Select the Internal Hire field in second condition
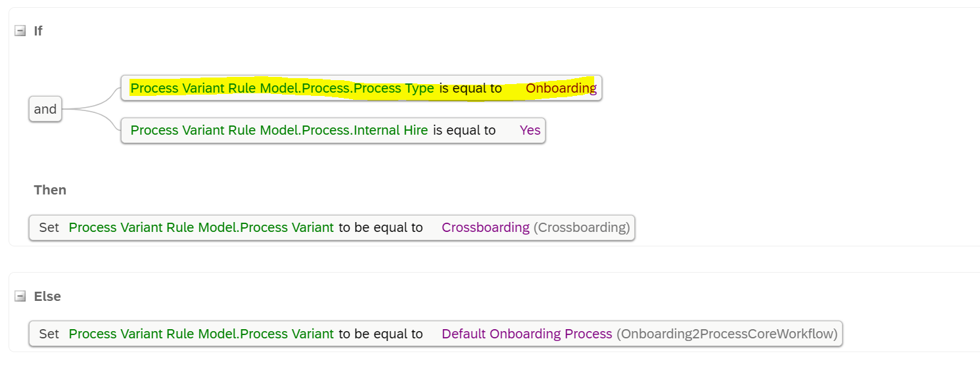The image size is (980, 385). pos(279,130)
